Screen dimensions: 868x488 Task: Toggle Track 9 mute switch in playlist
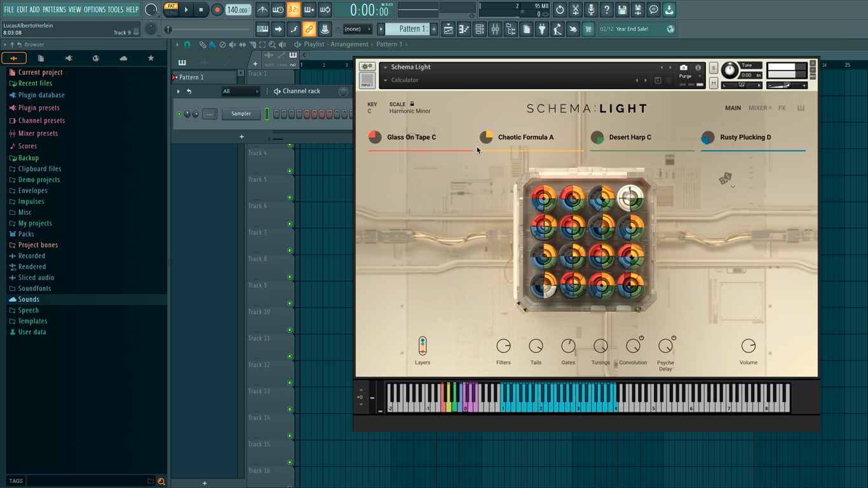tap(290, 304)
